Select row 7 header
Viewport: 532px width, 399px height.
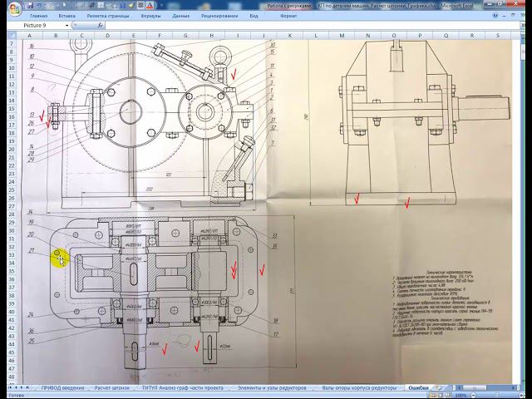[12, 43]
